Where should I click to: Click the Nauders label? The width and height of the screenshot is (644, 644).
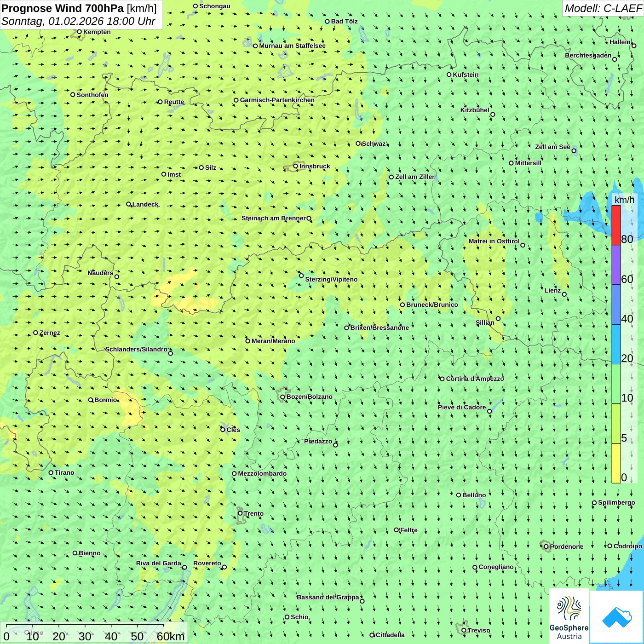100,273
